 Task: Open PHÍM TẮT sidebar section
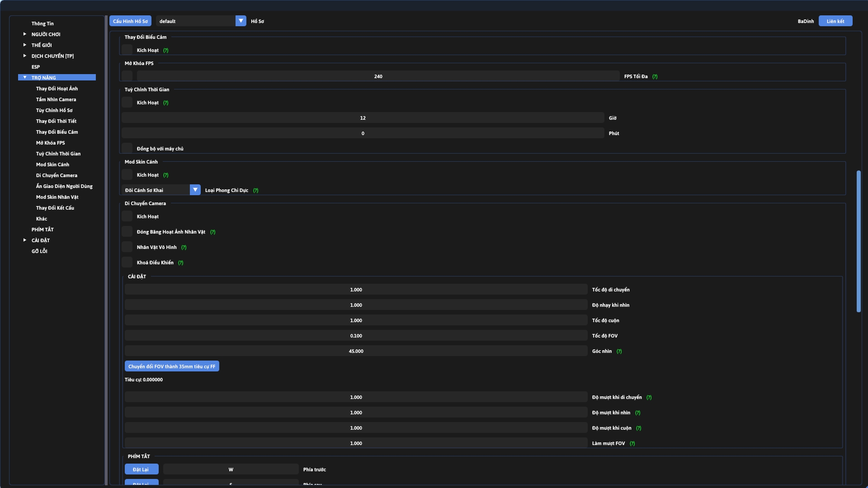tap(42, 230)
